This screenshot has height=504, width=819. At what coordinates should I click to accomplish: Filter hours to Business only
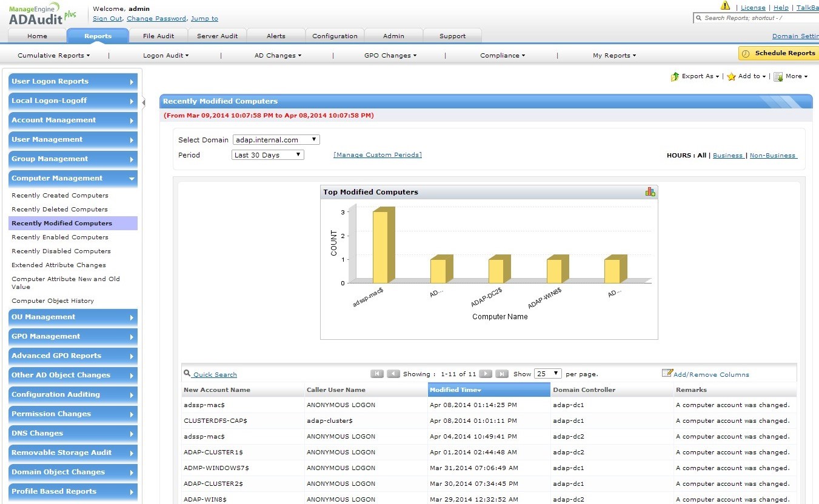(727, 156)
